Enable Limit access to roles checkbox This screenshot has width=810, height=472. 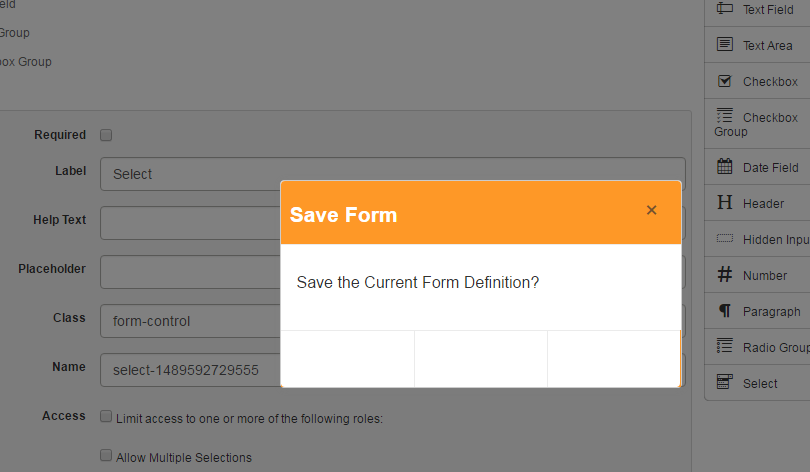click(106, 416)
